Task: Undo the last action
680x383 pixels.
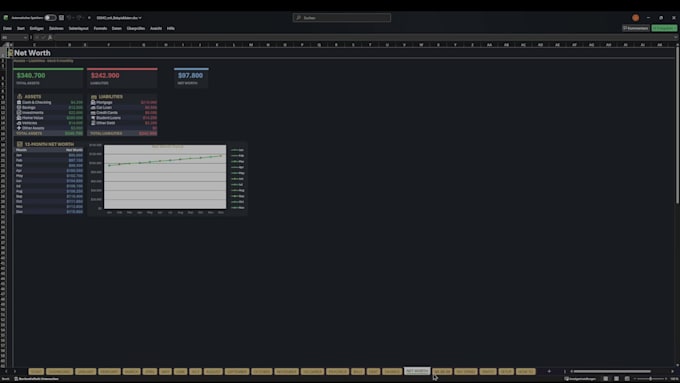Action: [69, 18]
